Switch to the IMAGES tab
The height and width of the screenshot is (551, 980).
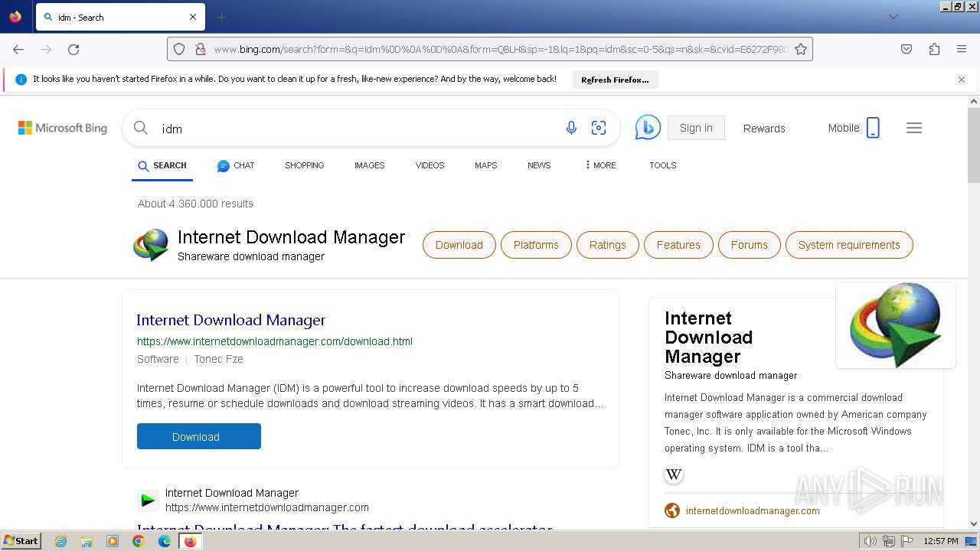369,165
